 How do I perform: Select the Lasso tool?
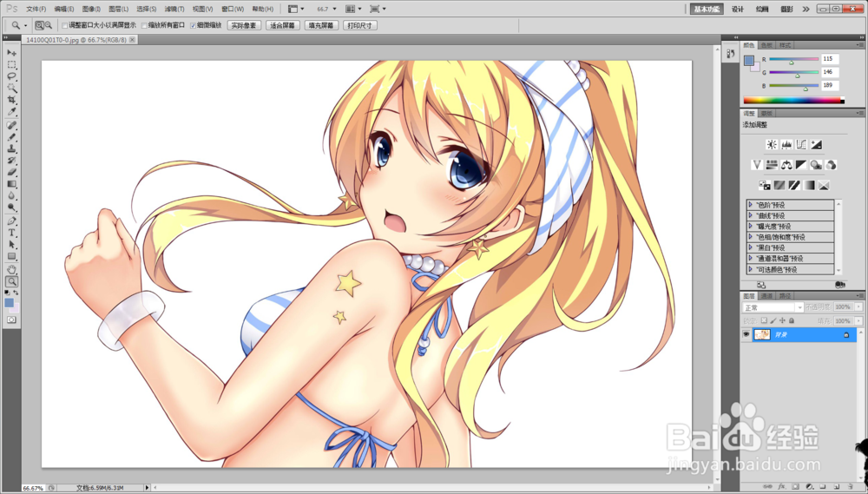pyautogui.click(x=11, y=76)
